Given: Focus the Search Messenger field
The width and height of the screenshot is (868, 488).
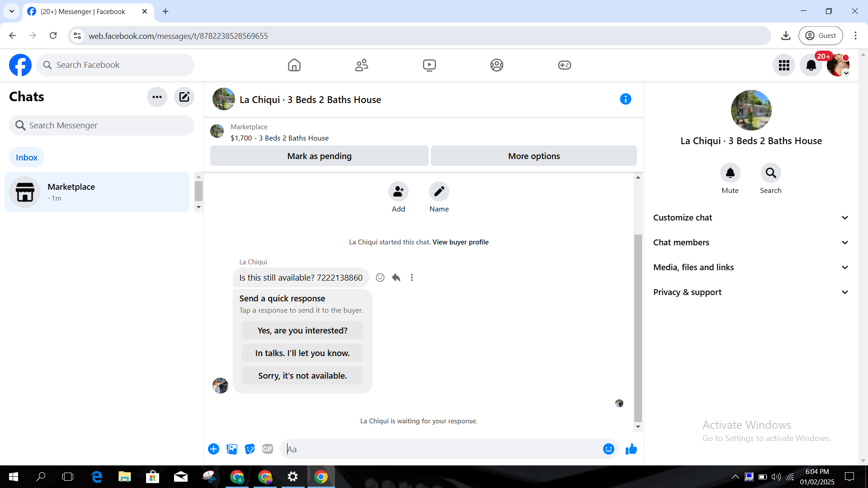Looking at the screenshot, I should [102, 126].
